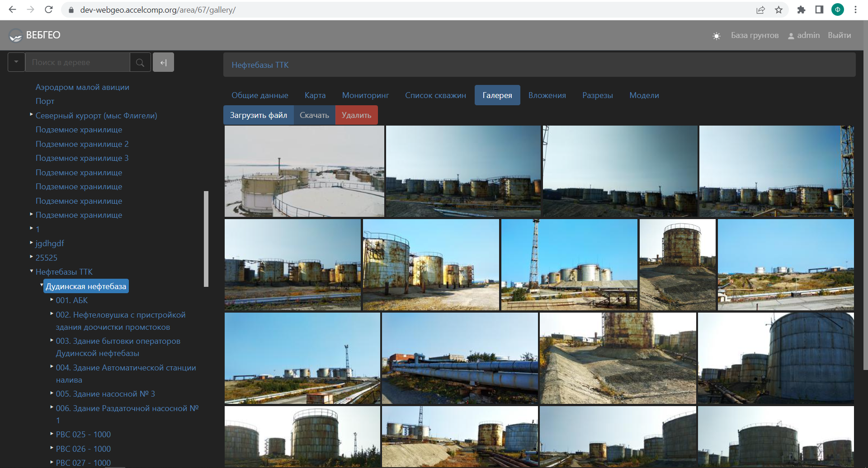
Task: Open browser extensions puzzle icon
Action: coord(801,9)
